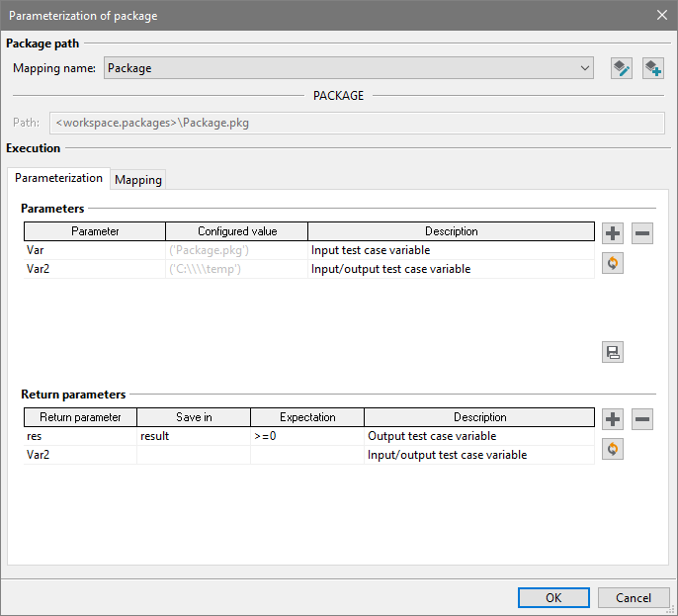Select the Parameterization tab
This screenshot has height=616, width=678.
coord(59,178)
